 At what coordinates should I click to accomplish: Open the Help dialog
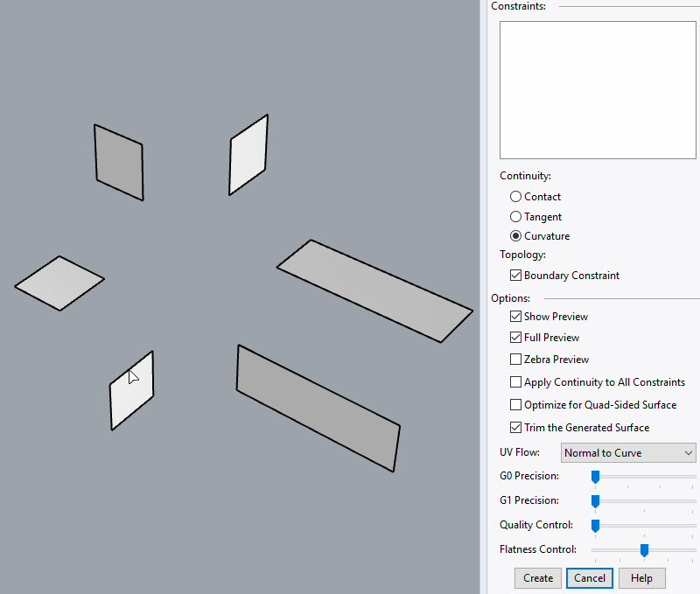(x=641, y=578)
